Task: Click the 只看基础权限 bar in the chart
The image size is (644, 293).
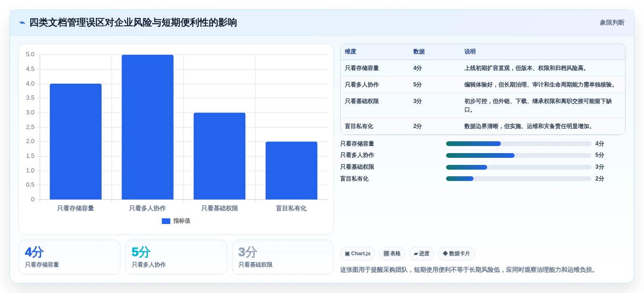Action: pos(219,156)
